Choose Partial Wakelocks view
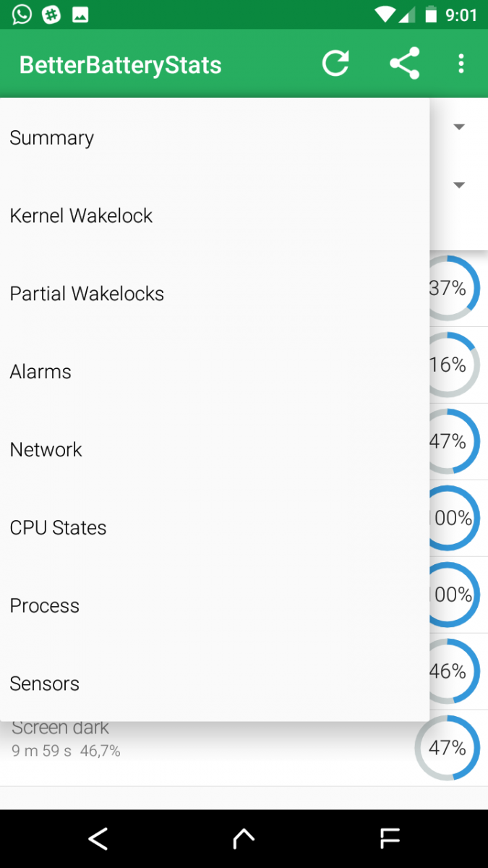 pos(87,294)
